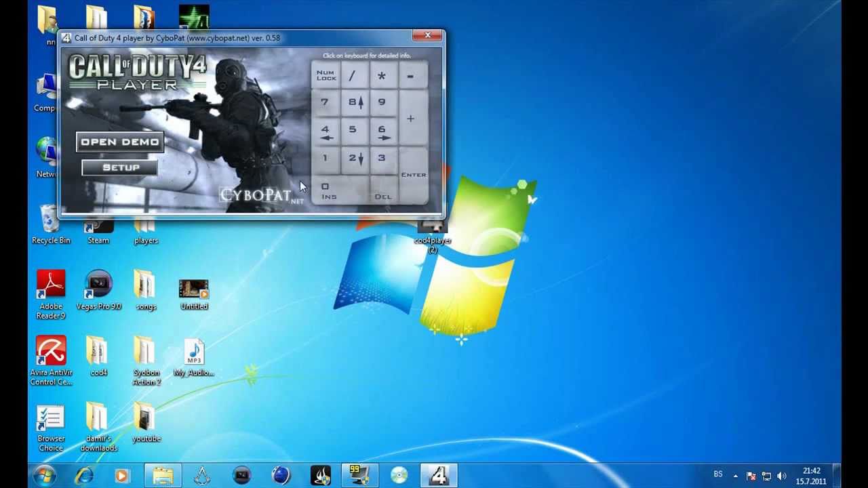This screenshot has height=488, width=868.
Task: Select the Vegas Pro 9.0 desktop shortcut
Action: coord(98,291)
